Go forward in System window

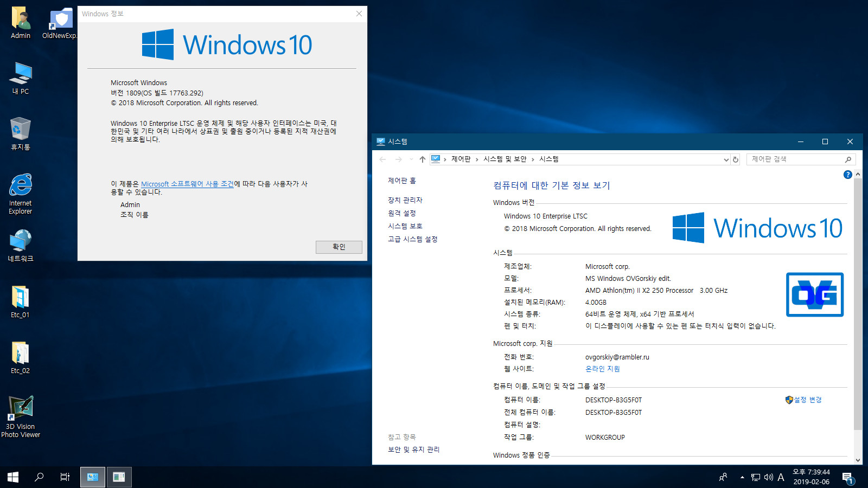(x=399, y=159)
